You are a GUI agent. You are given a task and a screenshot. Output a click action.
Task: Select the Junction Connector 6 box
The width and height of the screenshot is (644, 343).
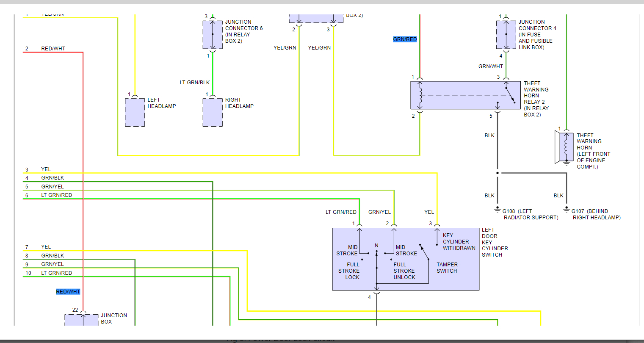(x=213, y=34)
